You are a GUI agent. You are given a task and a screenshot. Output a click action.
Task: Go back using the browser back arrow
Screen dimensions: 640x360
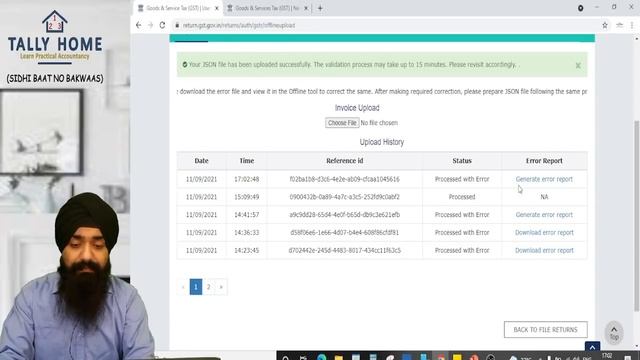(x=138, y=25)
